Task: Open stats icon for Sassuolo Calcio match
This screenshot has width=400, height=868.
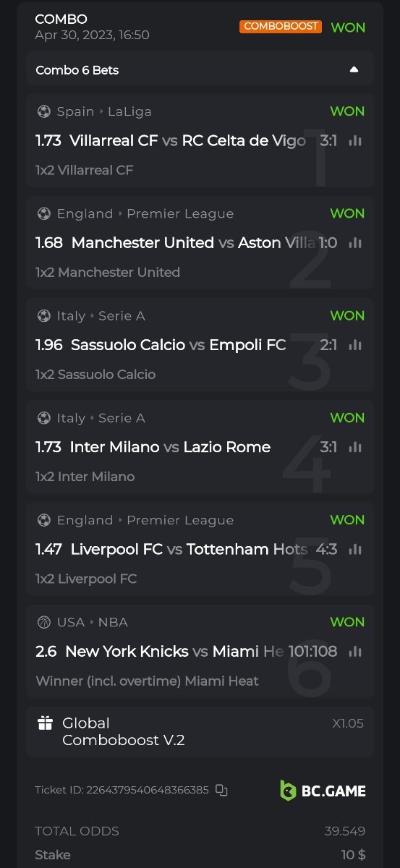Action: click(354, 345)
